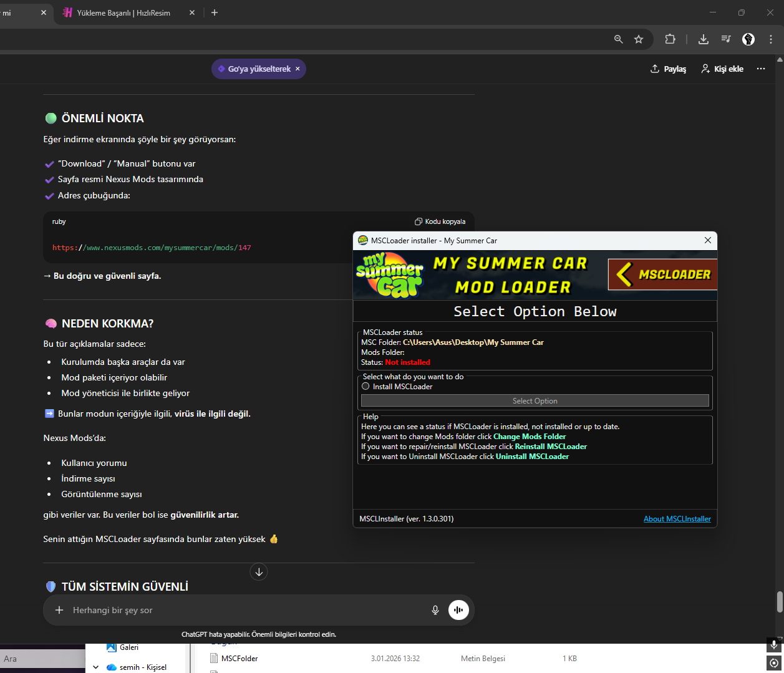Click the MSCFolder text document icon in Explorer

pos(214,658)
